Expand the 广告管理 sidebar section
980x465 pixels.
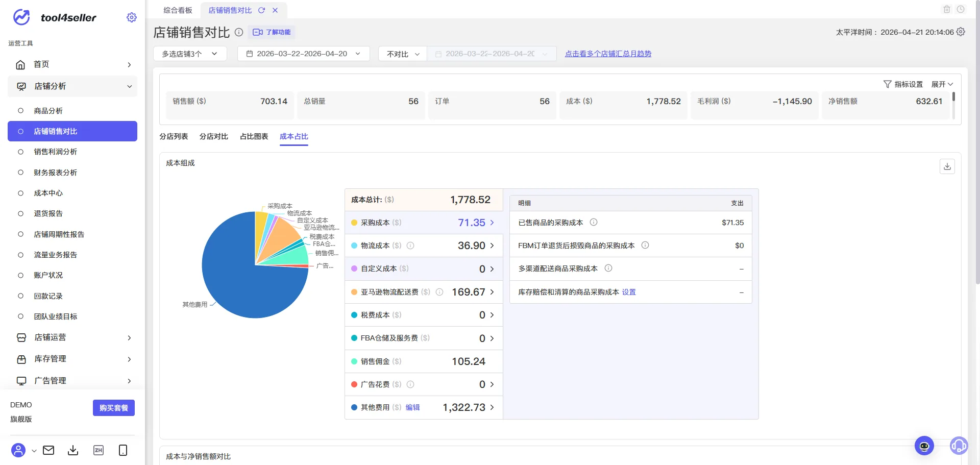[x=72, y=381]
